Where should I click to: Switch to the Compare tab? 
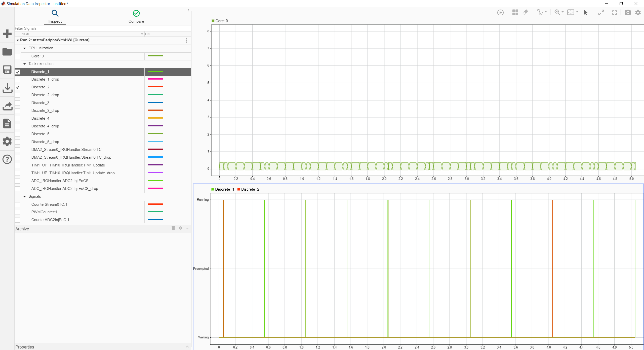coord(136,16)
